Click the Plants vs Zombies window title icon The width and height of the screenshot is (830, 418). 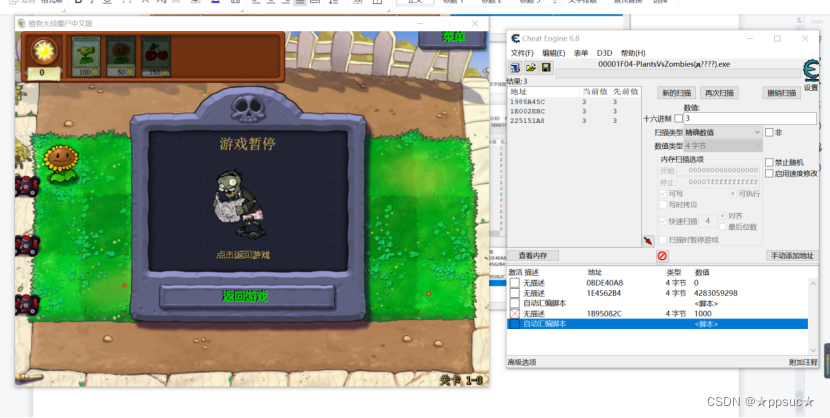(x=22, y=23)
